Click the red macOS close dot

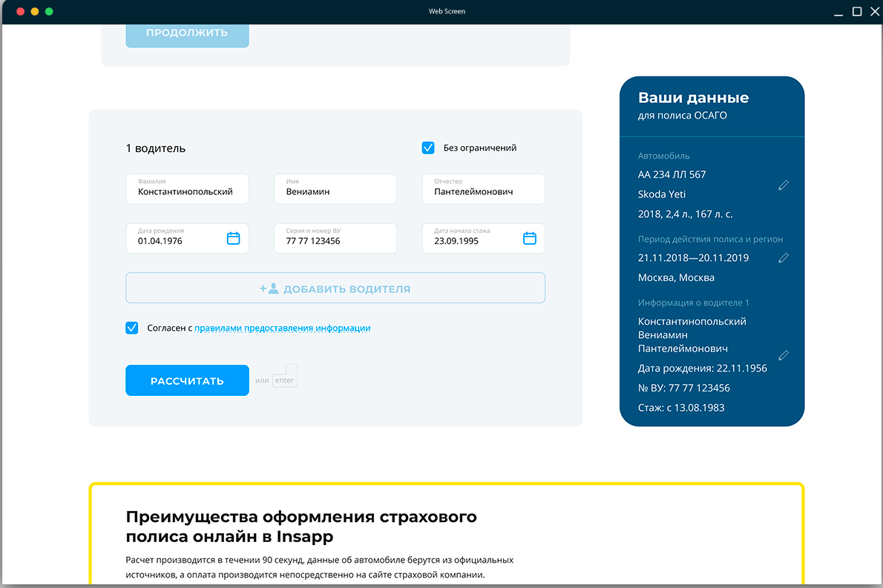point(20,11)
